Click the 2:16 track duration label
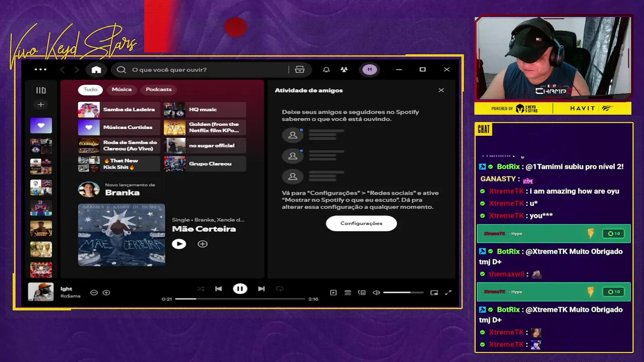 pyautogui.click(x=313, y=299)
